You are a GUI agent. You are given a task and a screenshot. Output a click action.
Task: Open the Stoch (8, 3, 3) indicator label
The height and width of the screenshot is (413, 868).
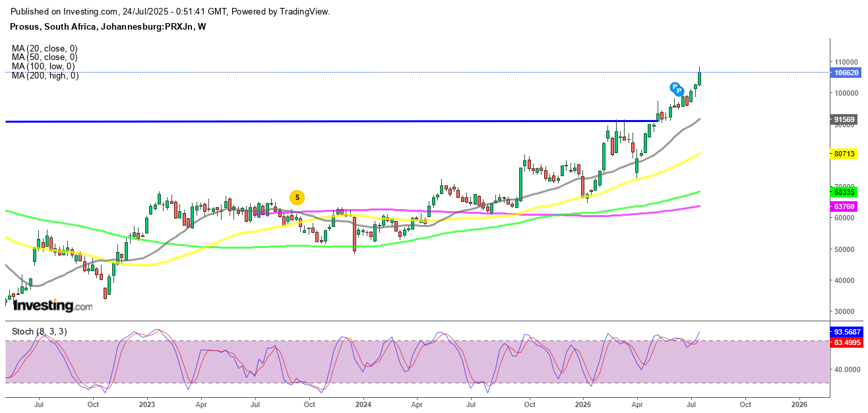[x=39, y=331]
